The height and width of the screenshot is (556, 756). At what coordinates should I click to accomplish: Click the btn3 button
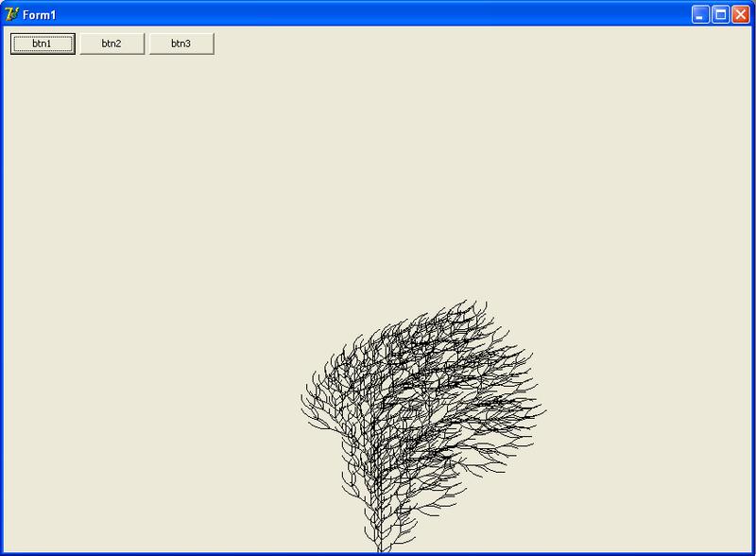181,43
